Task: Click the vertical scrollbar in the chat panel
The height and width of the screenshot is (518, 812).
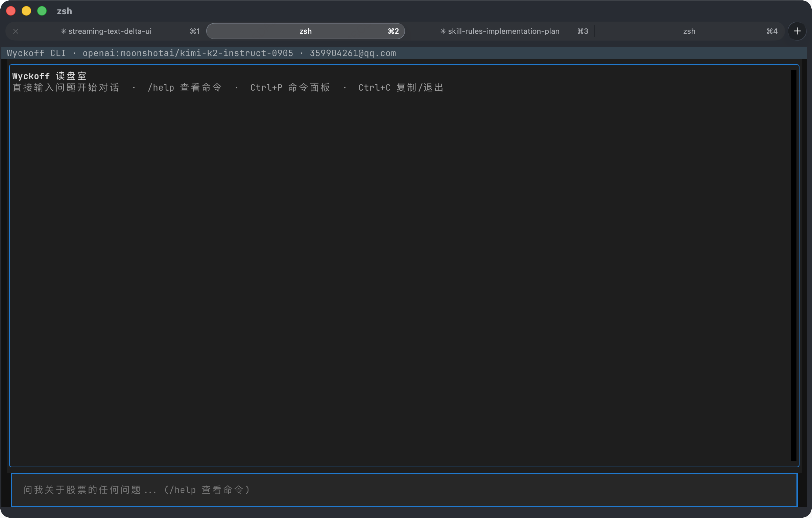Action: pyautogui.click(x=793, y=265)
